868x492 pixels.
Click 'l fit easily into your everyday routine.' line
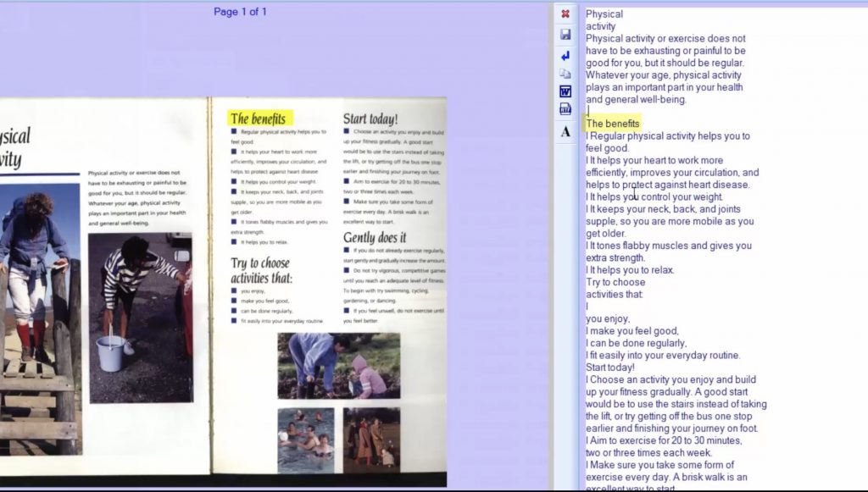click(x=663, y=356)
